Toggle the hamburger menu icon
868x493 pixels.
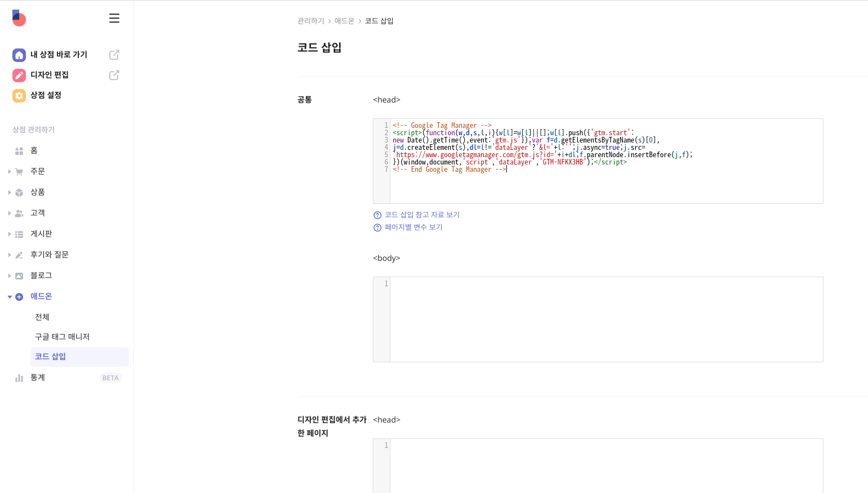114,18
